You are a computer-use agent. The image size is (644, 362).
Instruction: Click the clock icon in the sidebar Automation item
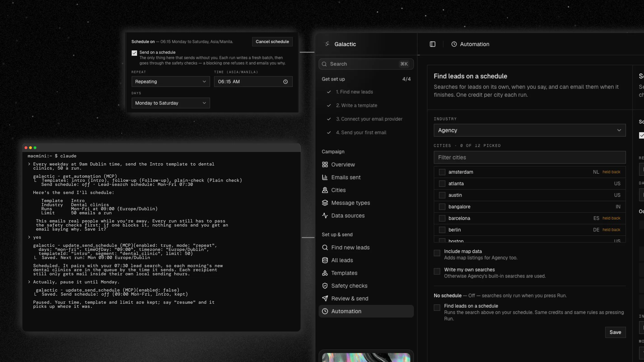point(325,311)
